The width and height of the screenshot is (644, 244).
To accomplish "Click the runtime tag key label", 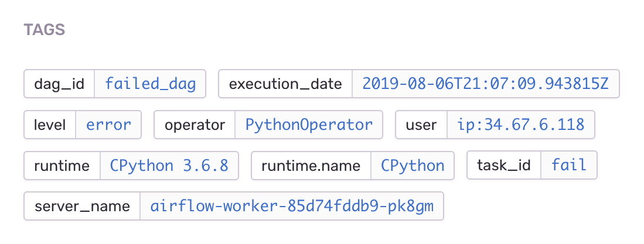I will (62, 166).
